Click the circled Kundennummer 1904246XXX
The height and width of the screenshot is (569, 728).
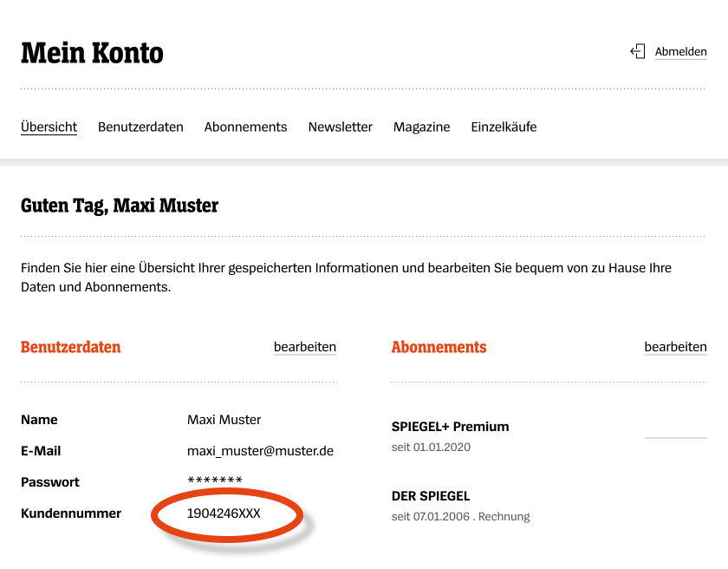(224, 513)
